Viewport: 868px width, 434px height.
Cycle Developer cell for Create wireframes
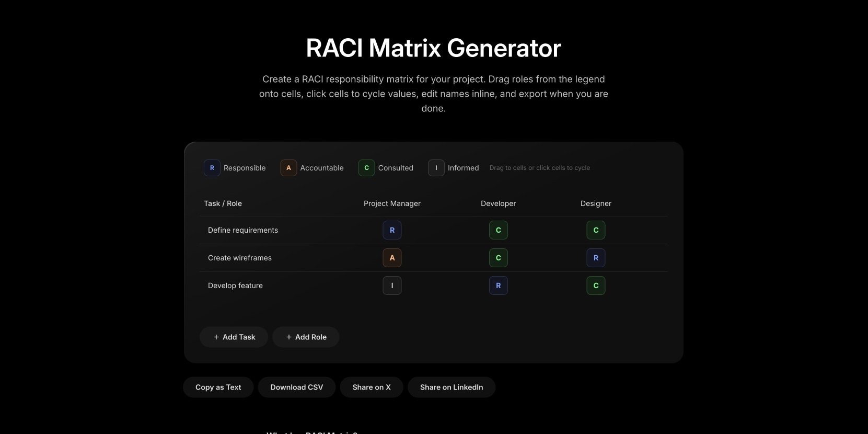click(x=499, y=258)
